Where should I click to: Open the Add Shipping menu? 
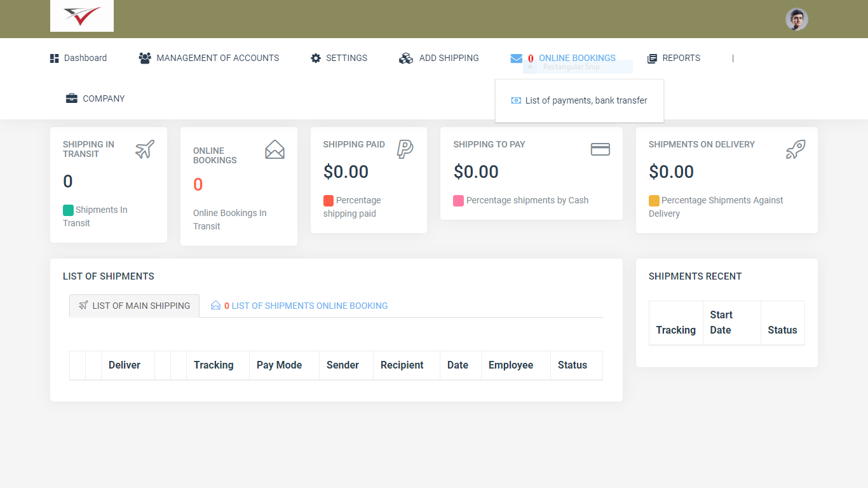[439, 58]
